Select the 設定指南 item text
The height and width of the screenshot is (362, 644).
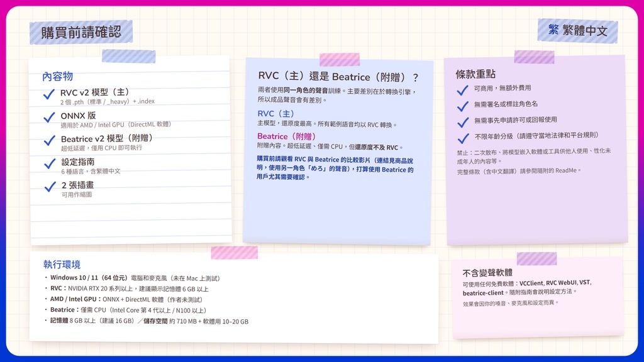pos(78,162)
